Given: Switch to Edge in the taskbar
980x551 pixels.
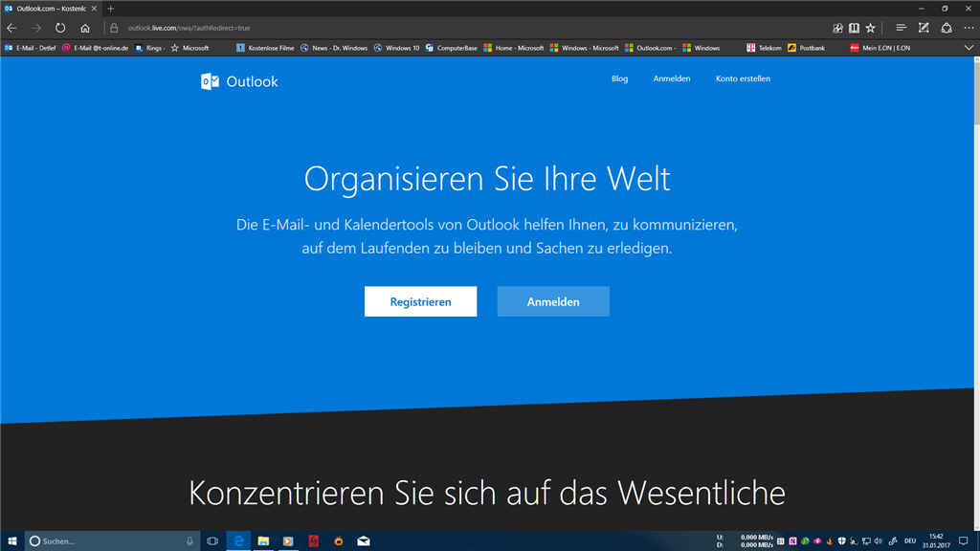Looking at the screenshot, I should click(238, 541).
